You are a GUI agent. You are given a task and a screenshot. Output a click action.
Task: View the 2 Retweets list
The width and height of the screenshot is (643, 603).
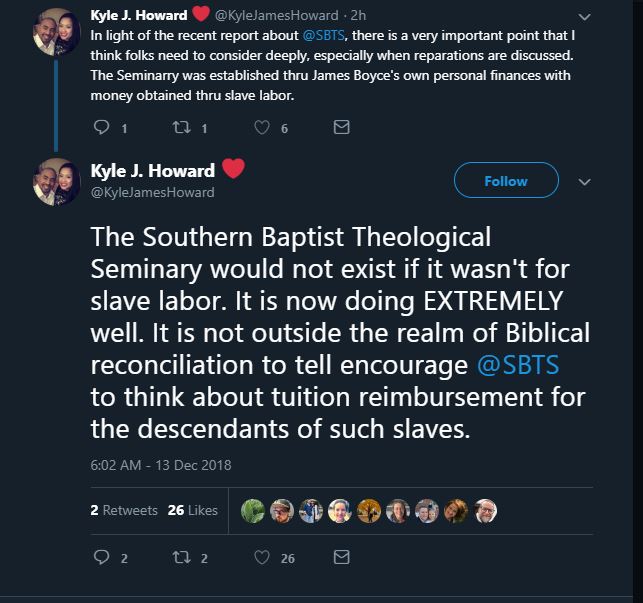point(124,510)
